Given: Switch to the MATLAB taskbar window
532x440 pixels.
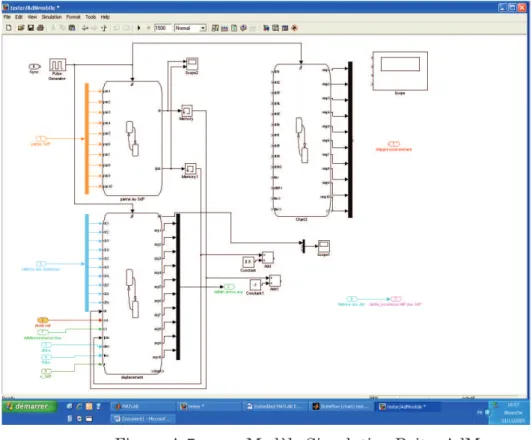Looking at the screenshot, I should point(142,406).
